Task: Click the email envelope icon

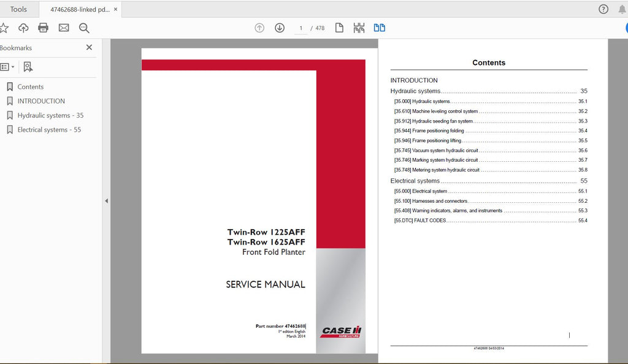Action: click(64, 28)
